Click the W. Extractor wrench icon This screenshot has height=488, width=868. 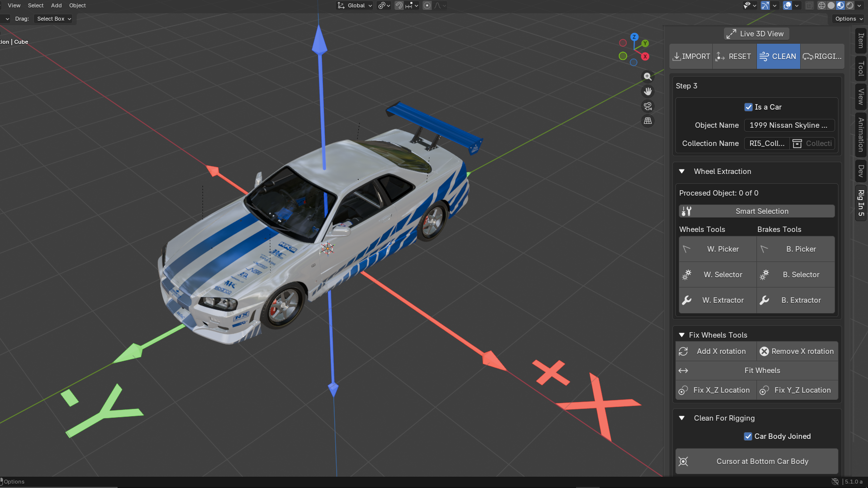[x=687, y=300]
